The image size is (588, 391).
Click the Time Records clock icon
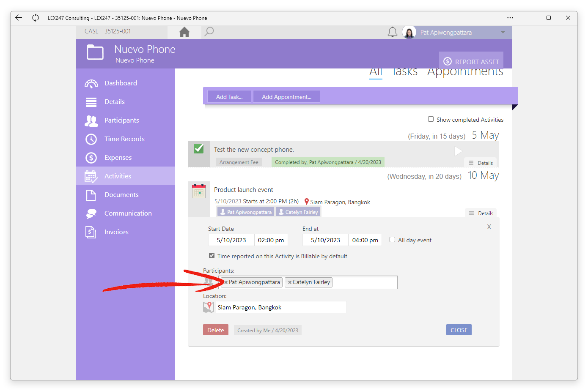pos(91,139)
